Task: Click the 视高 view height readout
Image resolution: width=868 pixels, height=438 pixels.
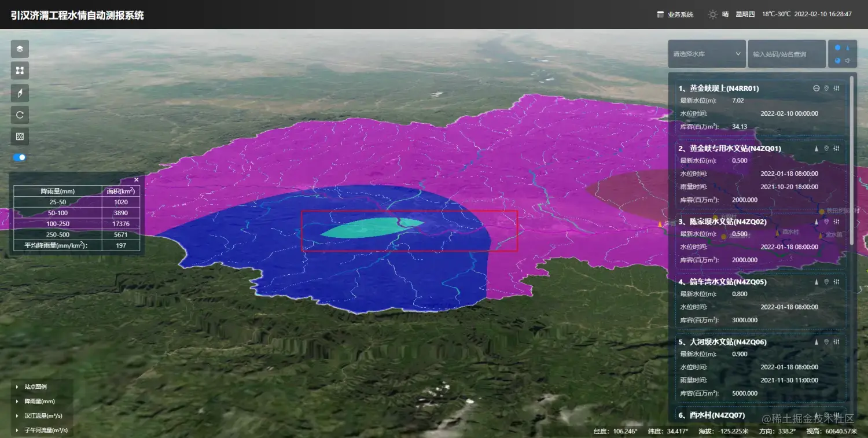Action: (833, 431)
